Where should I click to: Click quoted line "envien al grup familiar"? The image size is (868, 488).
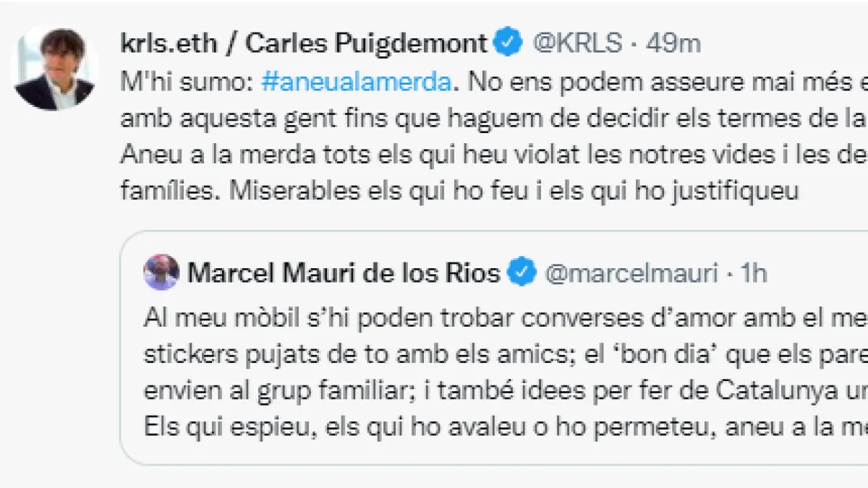pyautogui.click(x=499, y=390)
